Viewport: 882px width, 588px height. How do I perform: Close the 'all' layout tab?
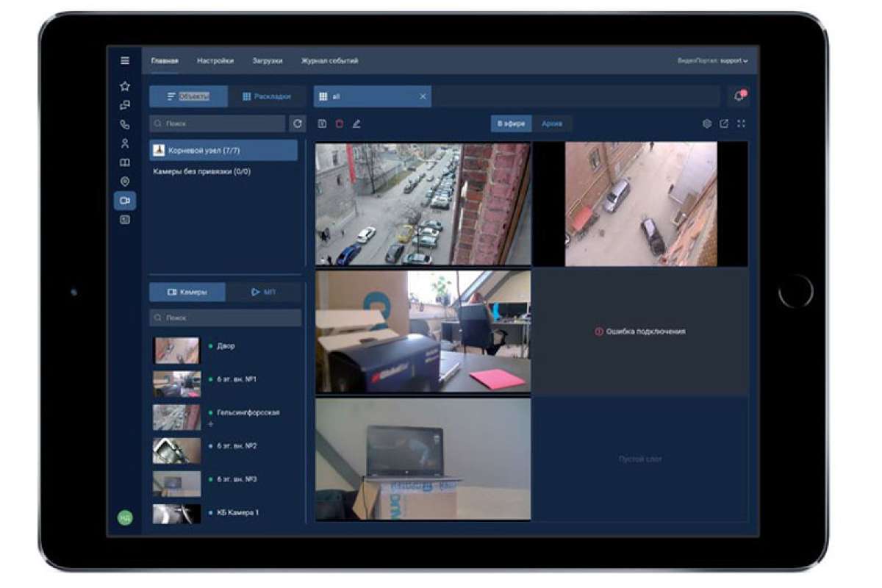point(423,96)
